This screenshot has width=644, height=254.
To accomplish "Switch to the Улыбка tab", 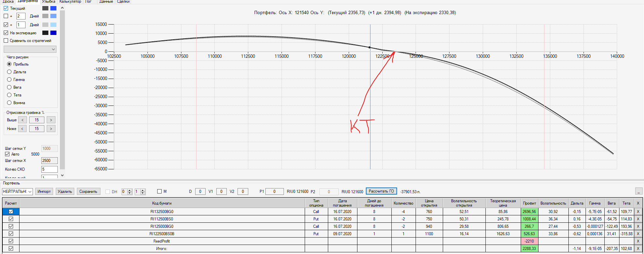I will click(48, 2).
